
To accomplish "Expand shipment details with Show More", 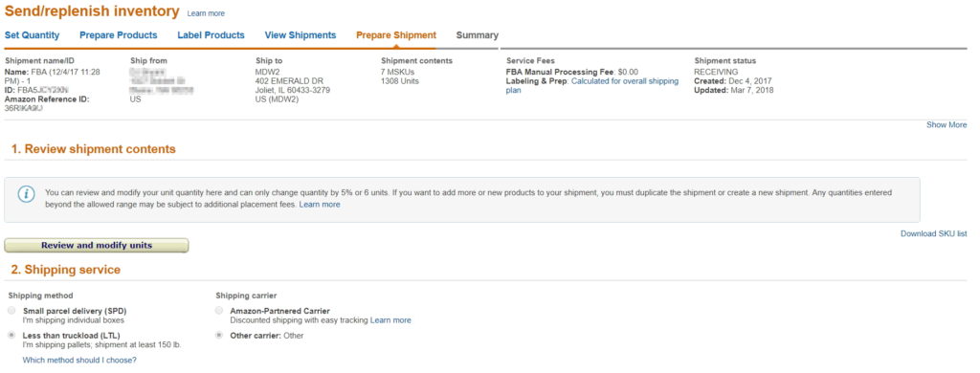I will (x=947, y=125).
